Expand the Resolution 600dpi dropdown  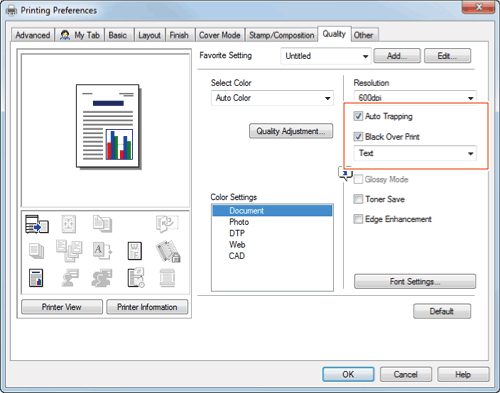click(415, 97)
